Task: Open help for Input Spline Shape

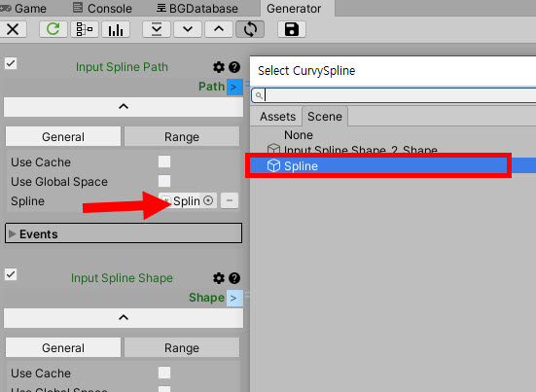Action: point(234,278)
